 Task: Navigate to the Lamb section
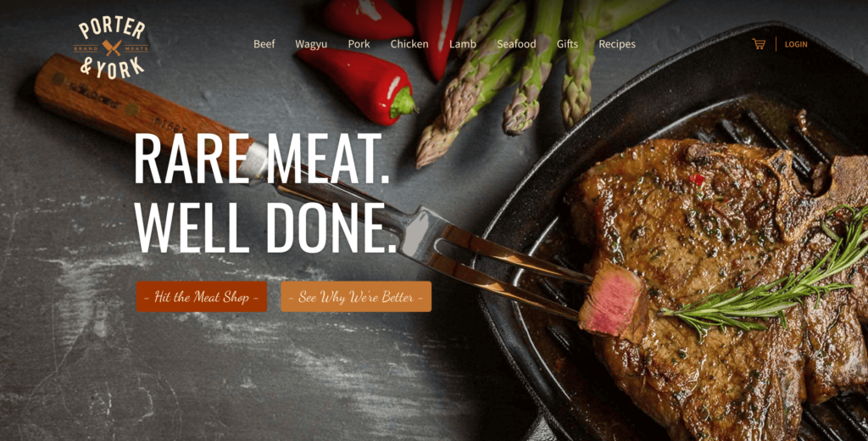pyautogui.click(x=462, y=44)
